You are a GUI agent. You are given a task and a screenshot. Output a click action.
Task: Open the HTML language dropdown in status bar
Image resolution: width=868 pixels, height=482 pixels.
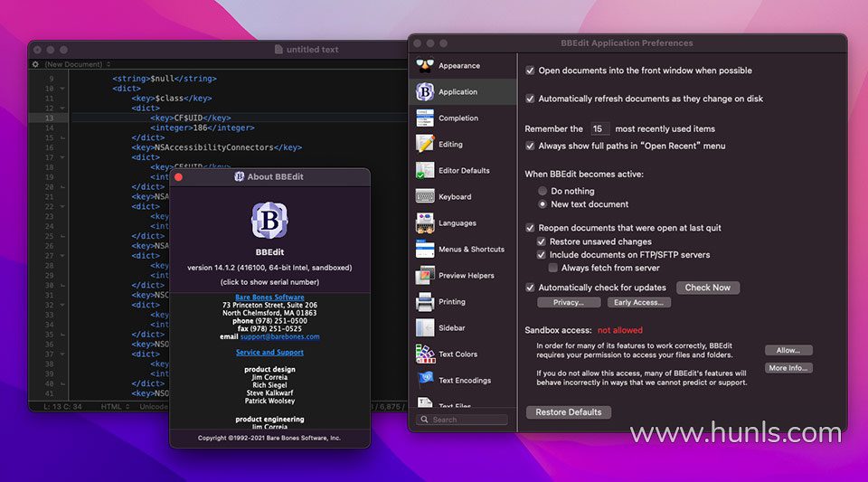117,406
